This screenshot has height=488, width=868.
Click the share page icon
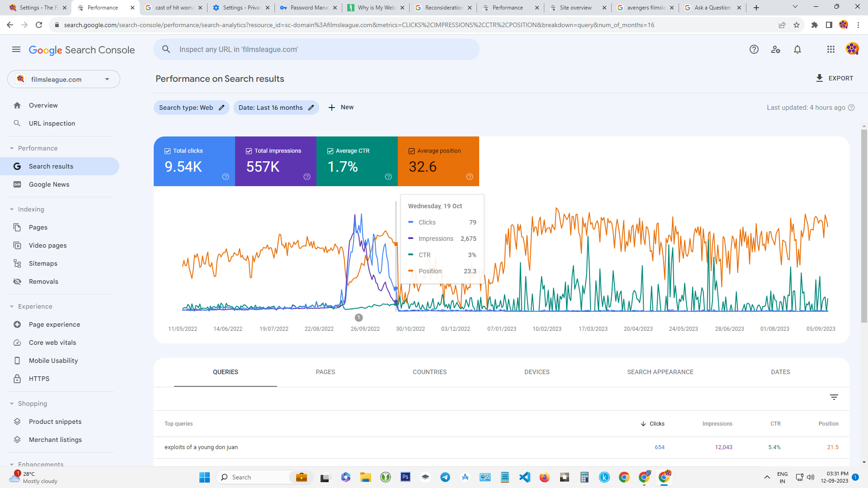coord(782,25)
